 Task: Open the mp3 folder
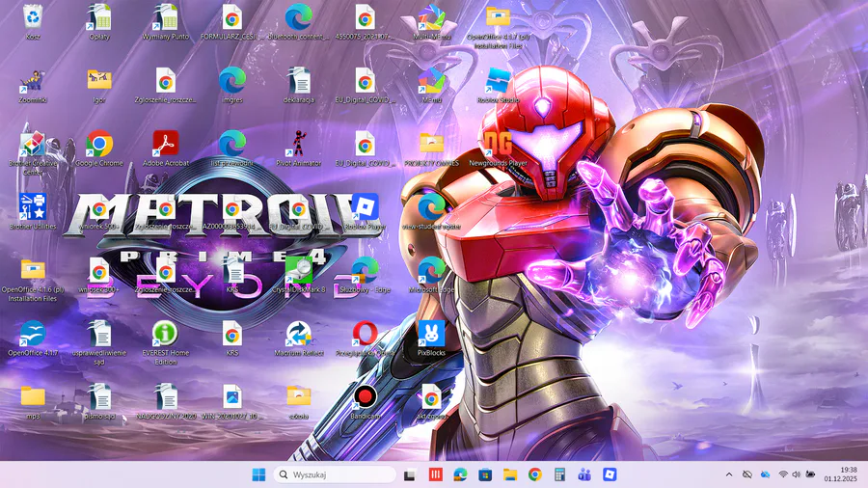[33, 396]
